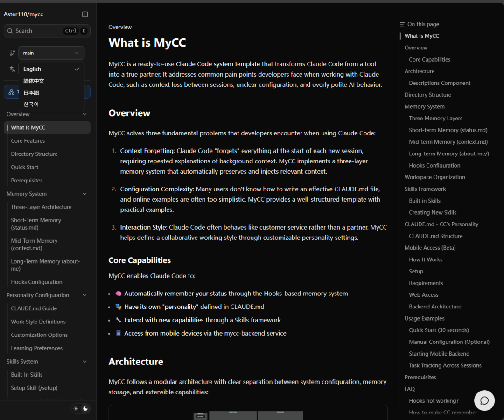The width and height of the screenshot is (504, 420).
Task: Open Core Features sidebar page
Action: point(28,141)
